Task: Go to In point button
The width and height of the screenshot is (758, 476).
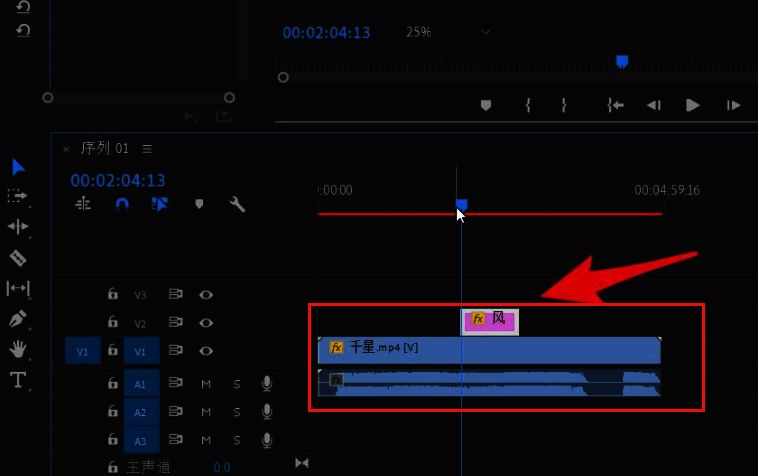Action: click(x=615, y=105)
